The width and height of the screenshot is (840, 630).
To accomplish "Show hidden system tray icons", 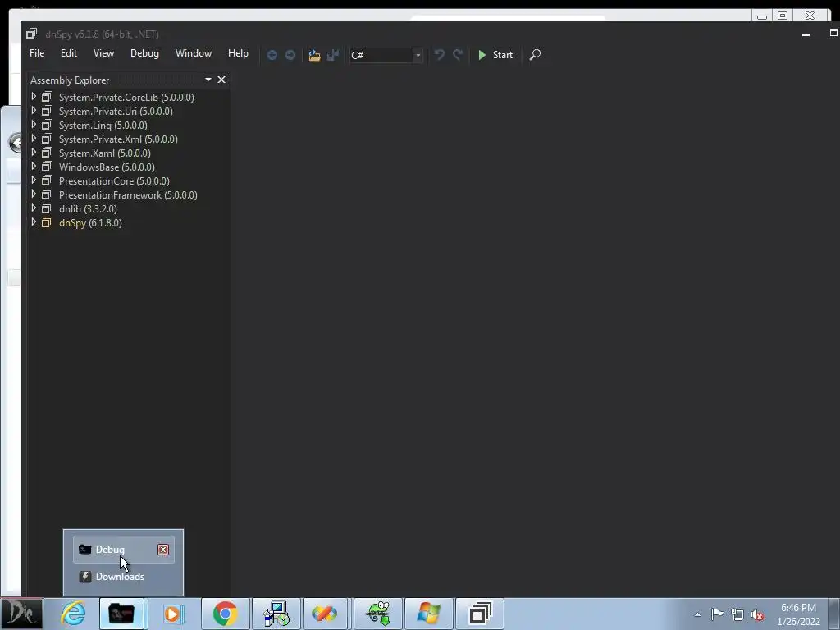I will tap(697, 614).
